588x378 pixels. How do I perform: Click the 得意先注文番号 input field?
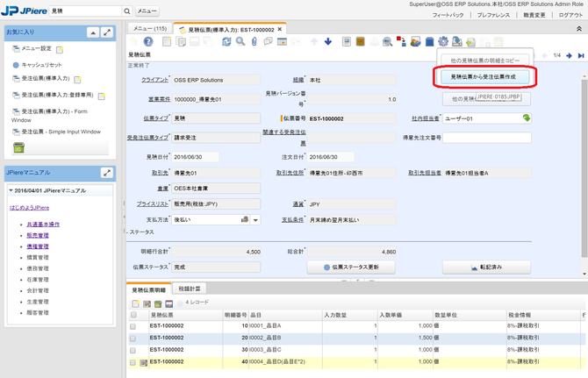487,138
